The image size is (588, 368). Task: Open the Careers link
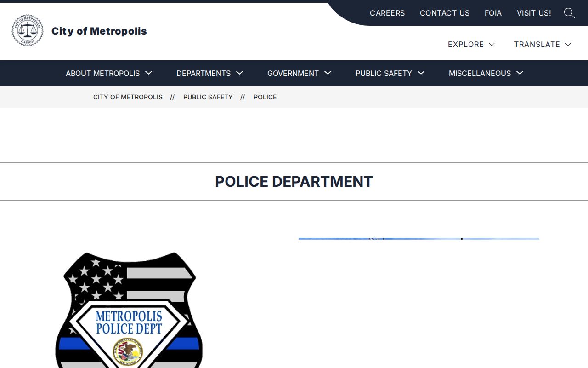[x=387, y=13]
